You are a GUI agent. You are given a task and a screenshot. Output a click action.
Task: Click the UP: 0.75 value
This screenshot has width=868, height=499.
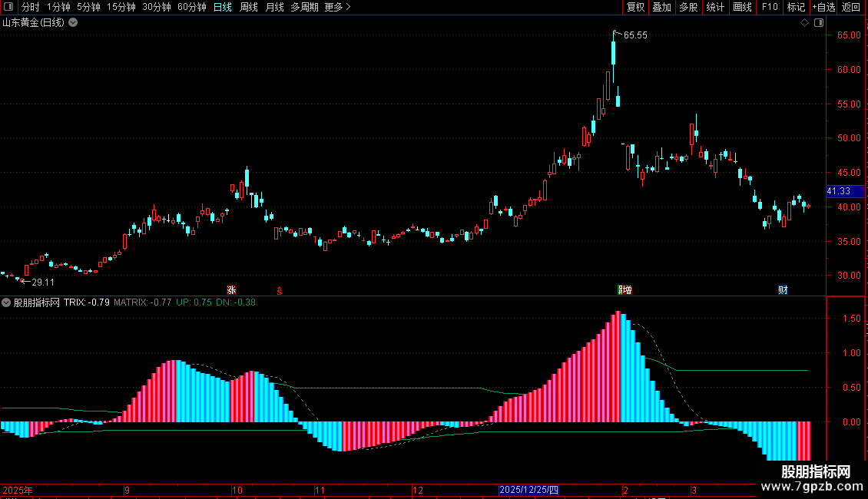pos(194,302)
